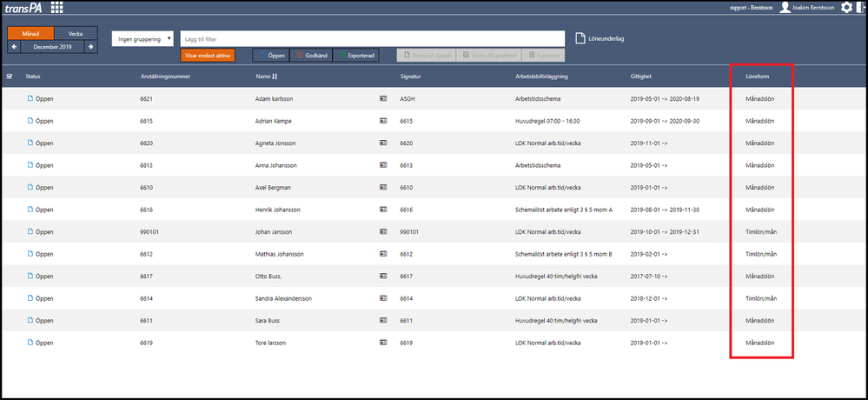Click the Lägg till filter input field
The width and height of the screenshot is (868, 400).
(x=372, y=39)
